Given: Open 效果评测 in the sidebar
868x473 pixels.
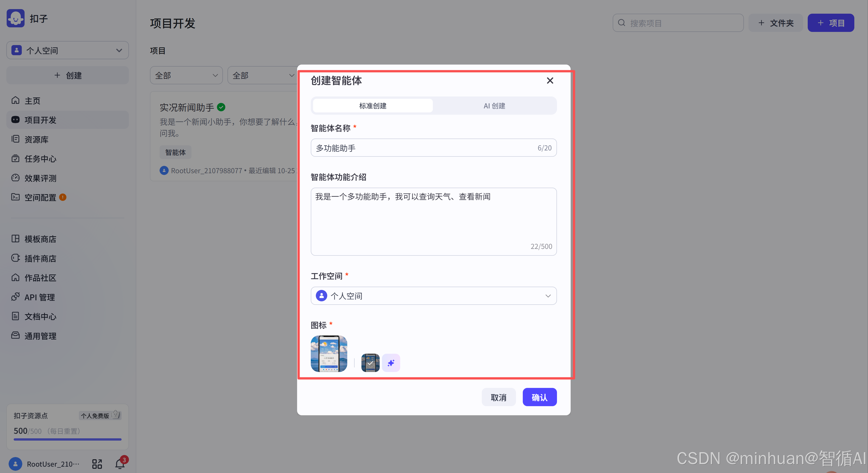Looking at the screenshot, I should click(40, 178).
